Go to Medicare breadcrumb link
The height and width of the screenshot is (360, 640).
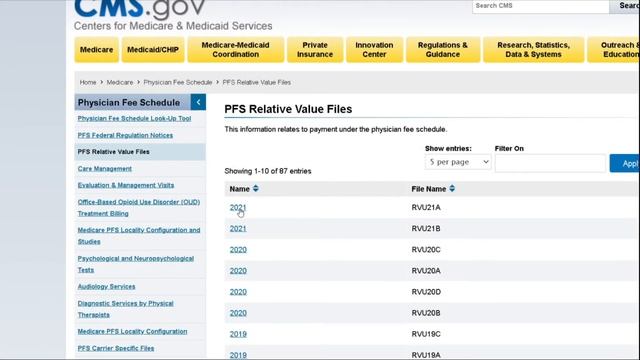[120, 82]
